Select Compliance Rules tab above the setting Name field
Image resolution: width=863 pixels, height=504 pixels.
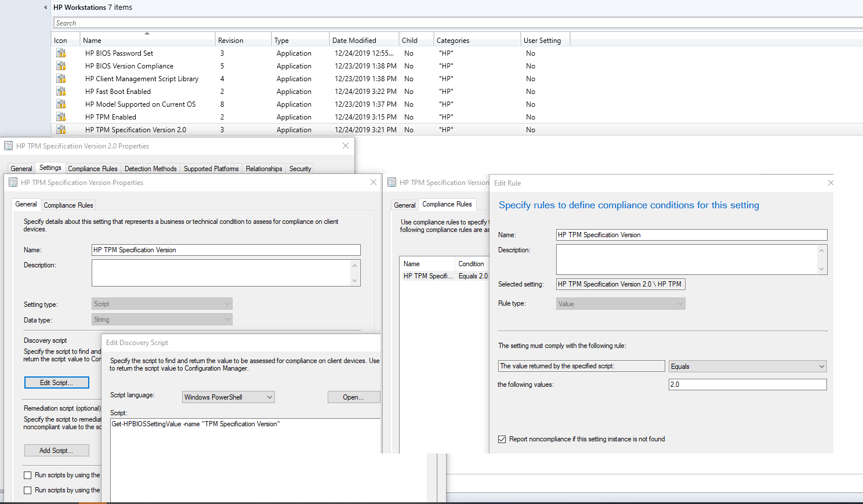68,205
